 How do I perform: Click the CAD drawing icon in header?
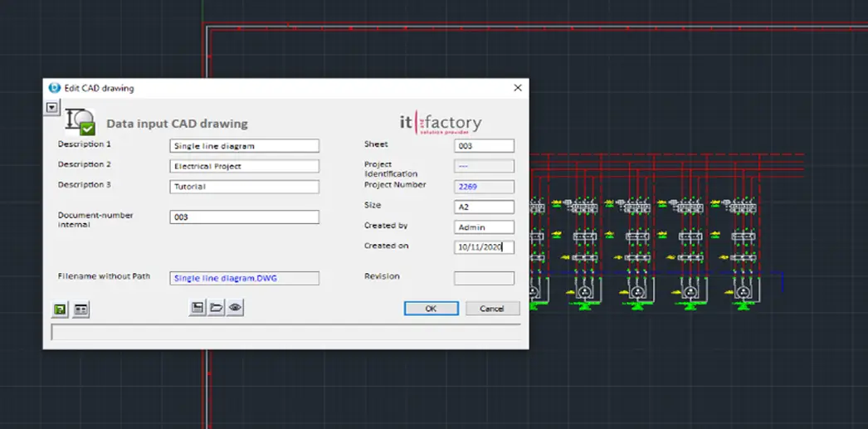click(80, 122)
